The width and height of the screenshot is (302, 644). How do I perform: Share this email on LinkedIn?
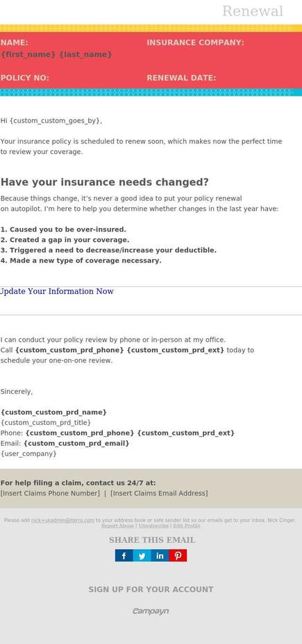[160, 555]
